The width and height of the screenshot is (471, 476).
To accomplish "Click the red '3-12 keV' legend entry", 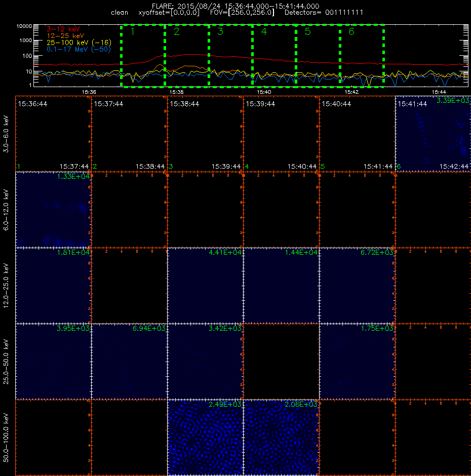I will pyautogui.click(x=63, y=29).
